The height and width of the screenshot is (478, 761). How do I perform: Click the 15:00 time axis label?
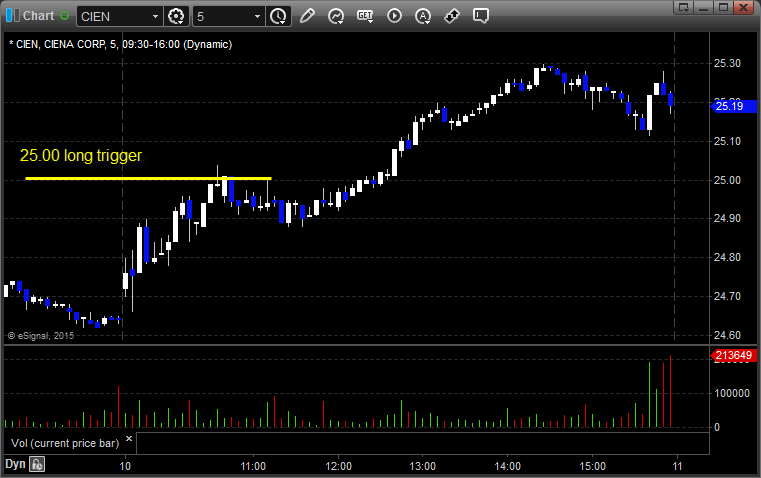click(x=593, y=466)
